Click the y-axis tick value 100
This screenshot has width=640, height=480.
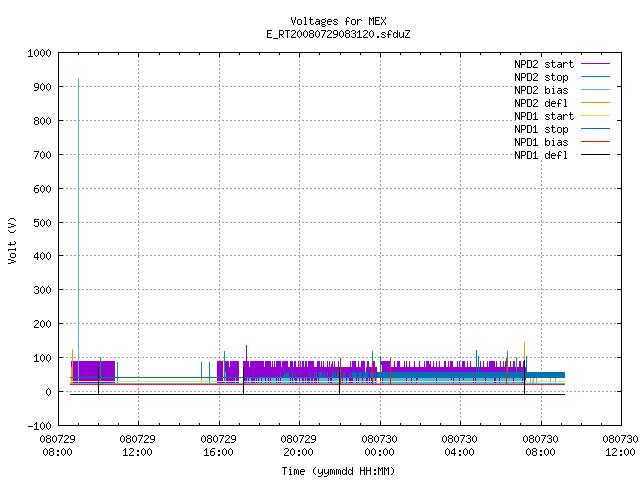[42, 358]
